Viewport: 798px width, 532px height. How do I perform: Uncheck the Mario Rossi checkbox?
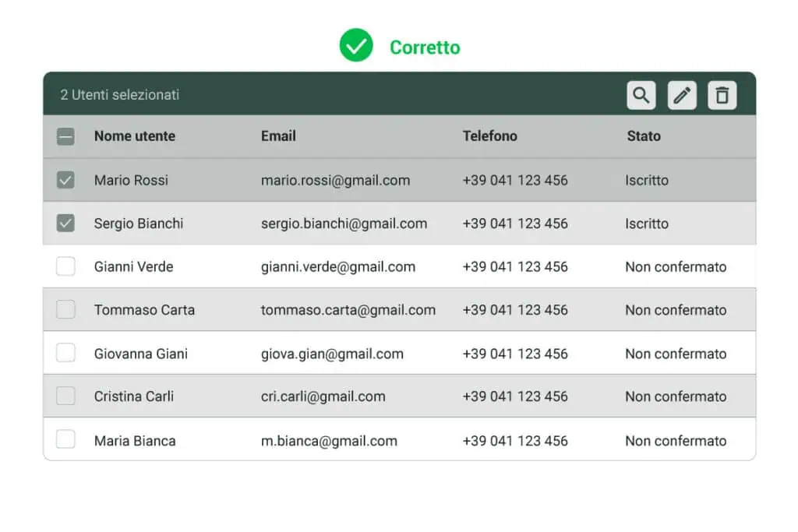[x=65, y=180]
